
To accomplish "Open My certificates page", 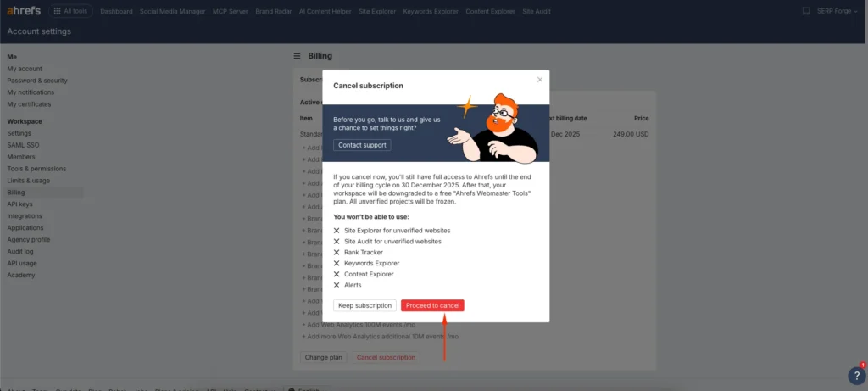I will [x=29, y=104].
